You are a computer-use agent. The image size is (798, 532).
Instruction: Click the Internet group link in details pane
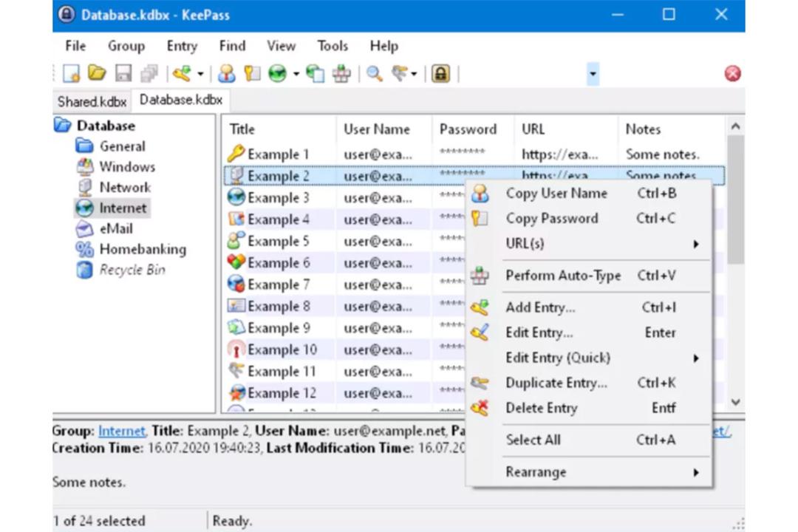(x=122, y=432)
